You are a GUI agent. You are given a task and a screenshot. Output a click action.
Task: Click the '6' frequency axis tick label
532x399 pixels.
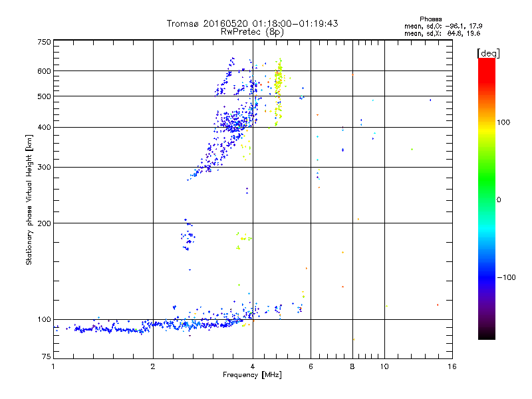coord(311,366)
